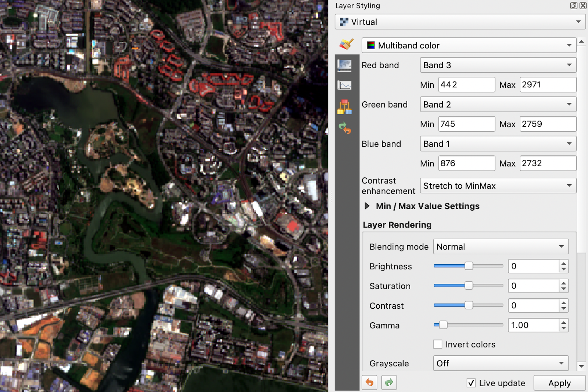The width and height of the screenshot is (588, 392).
Task: Click the orange undo arrow button
Action: pyautogui.click(x=369, y=382)
